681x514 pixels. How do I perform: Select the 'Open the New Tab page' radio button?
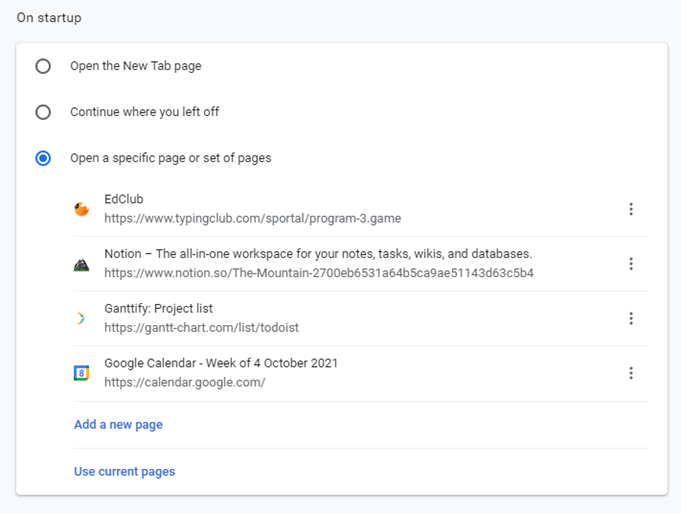[x=43, y=66]
